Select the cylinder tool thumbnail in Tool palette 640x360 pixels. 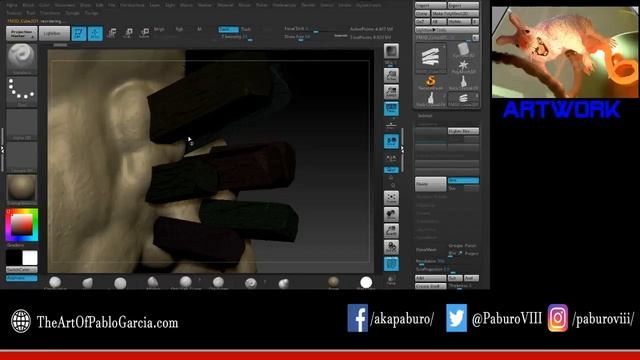463,50
